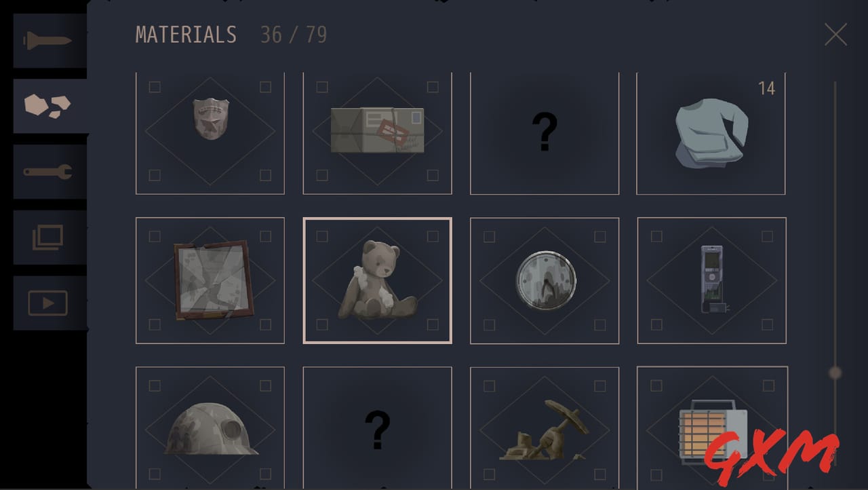Click the vertical scrollbar handle
The image size is (868, 490).
pyautogui.click(x=835, y=373)
